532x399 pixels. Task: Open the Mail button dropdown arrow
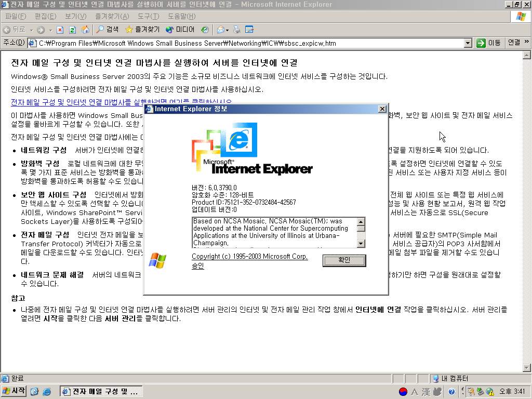[228, 30]
